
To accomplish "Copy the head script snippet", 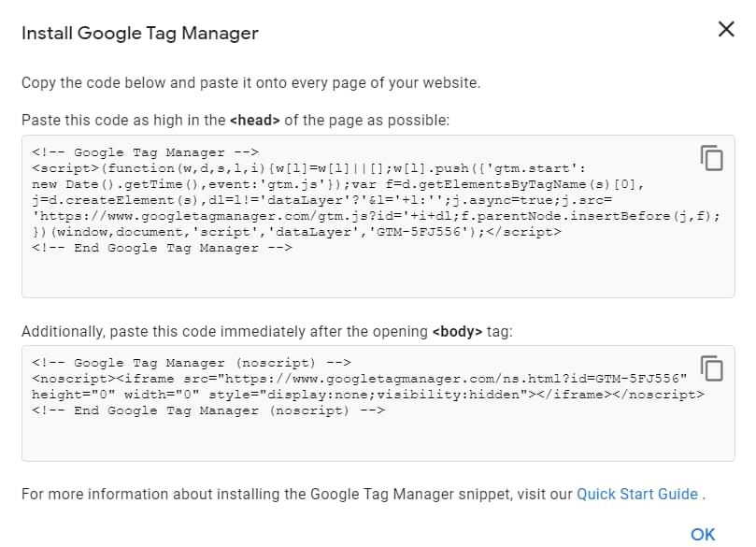I will pyautogui.click(x=712, y=158).
